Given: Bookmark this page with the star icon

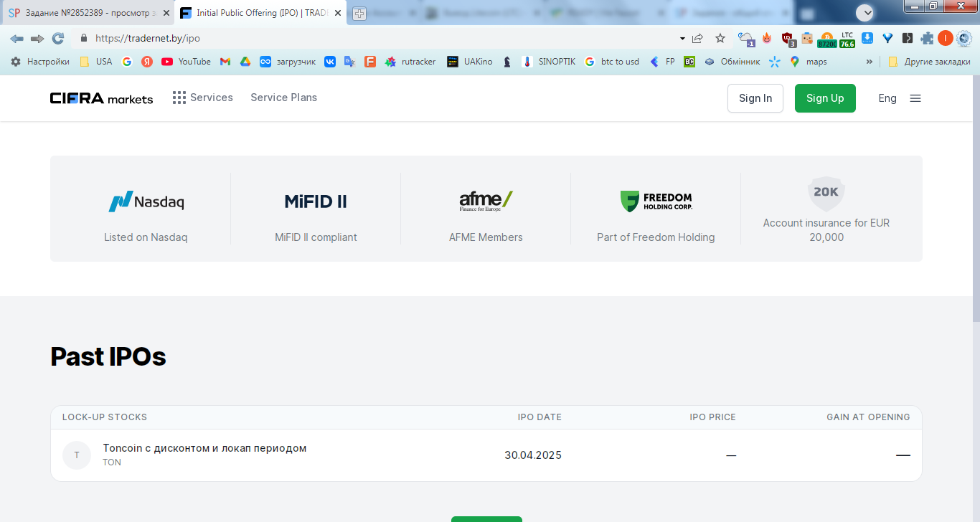Looking at the screenshot, I should pos(720,38).
